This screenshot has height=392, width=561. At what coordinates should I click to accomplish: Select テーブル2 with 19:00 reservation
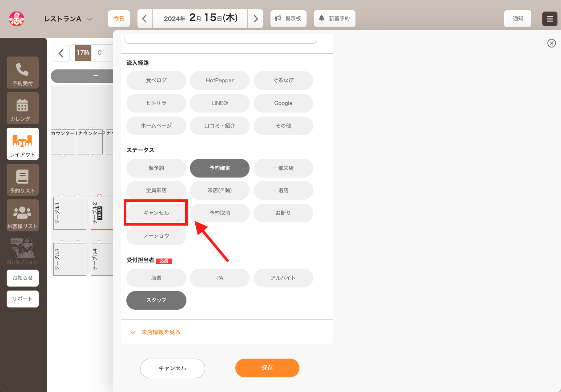(102, 213)
